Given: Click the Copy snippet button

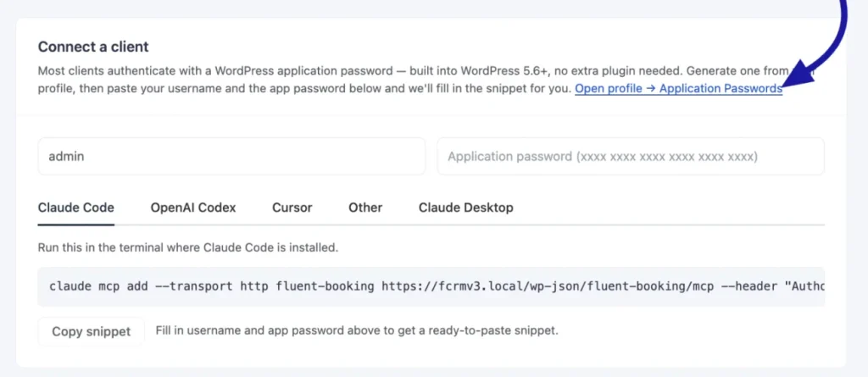Looking at the screenshot, I should (x=92, y=331).
